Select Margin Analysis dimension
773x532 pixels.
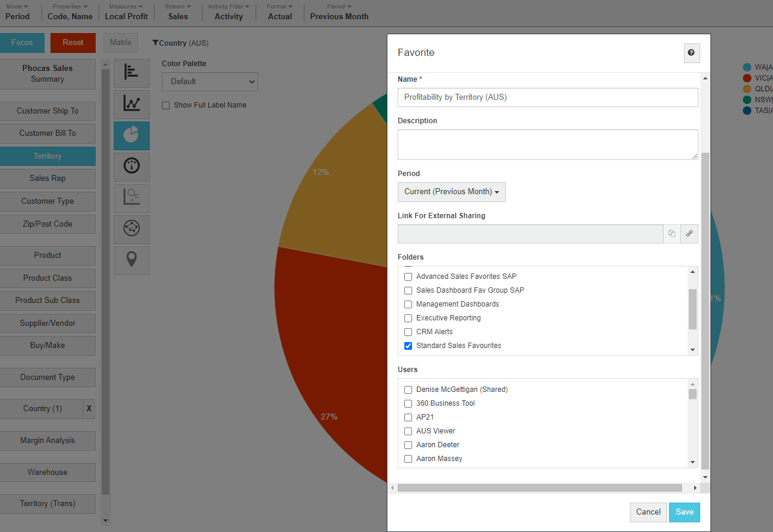48,441
